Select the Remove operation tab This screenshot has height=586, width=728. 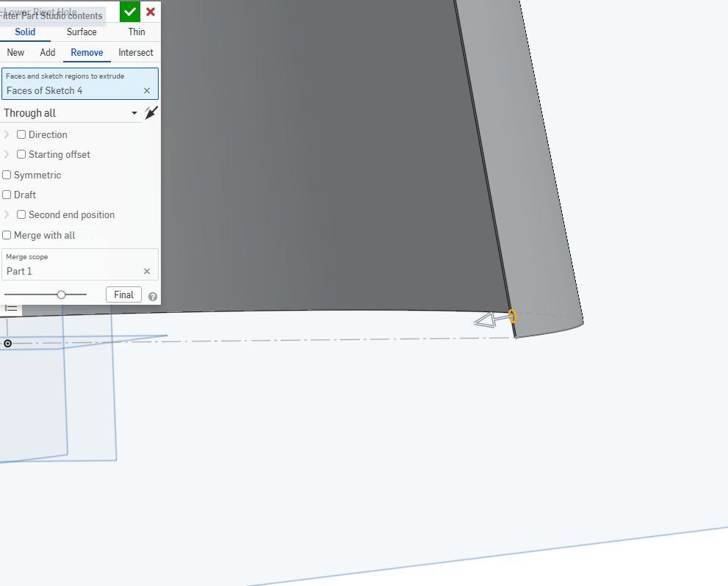coord(87,52)
